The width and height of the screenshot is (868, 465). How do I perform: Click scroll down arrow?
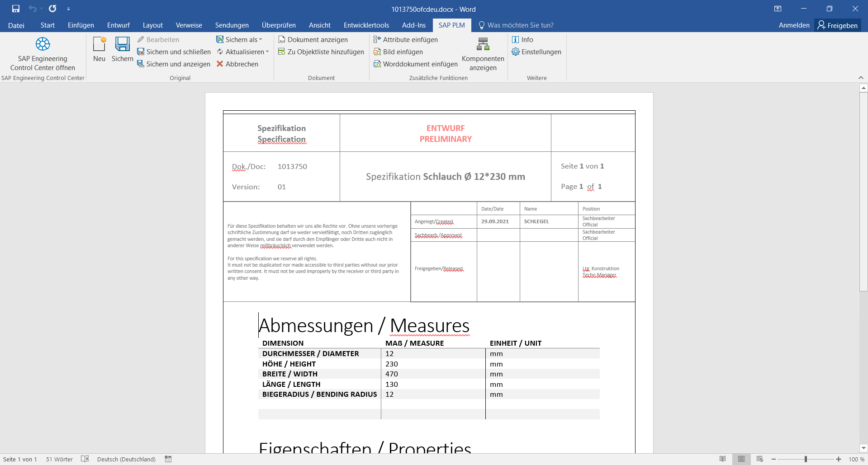tap(863, 448)
